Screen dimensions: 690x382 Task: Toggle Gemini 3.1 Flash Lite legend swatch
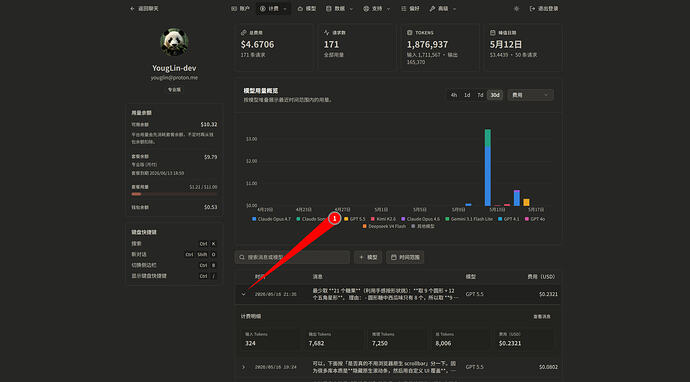point(447,219)
